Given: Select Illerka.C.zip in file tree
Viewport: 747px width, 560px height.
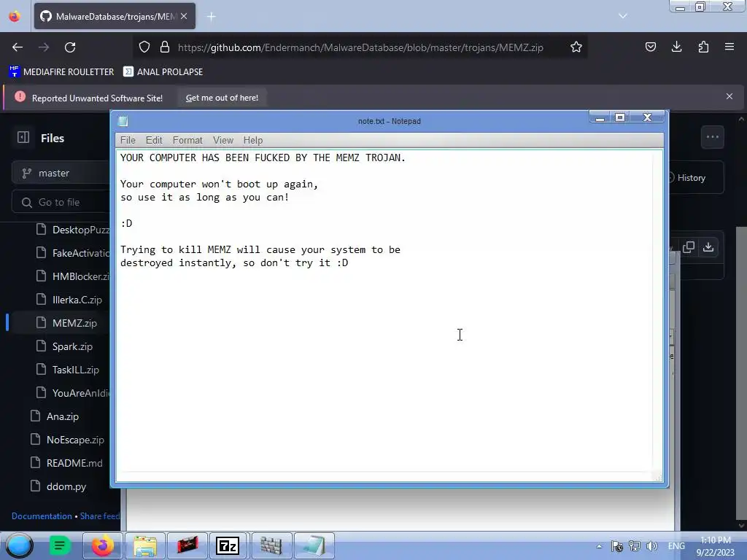Looking at the screenshot, I should pyautogui.click(x=69, y=300).
